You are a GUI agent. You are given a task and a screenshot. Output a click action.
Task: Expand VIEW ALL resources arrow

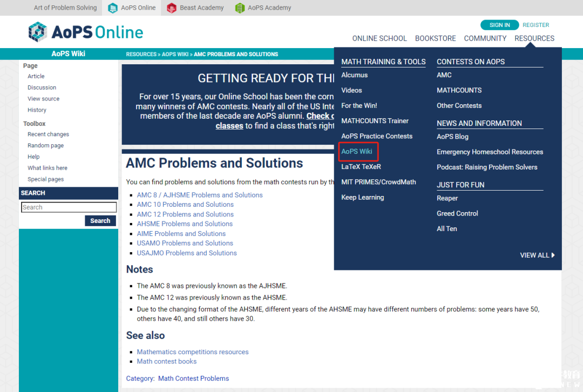pos(553,255)
